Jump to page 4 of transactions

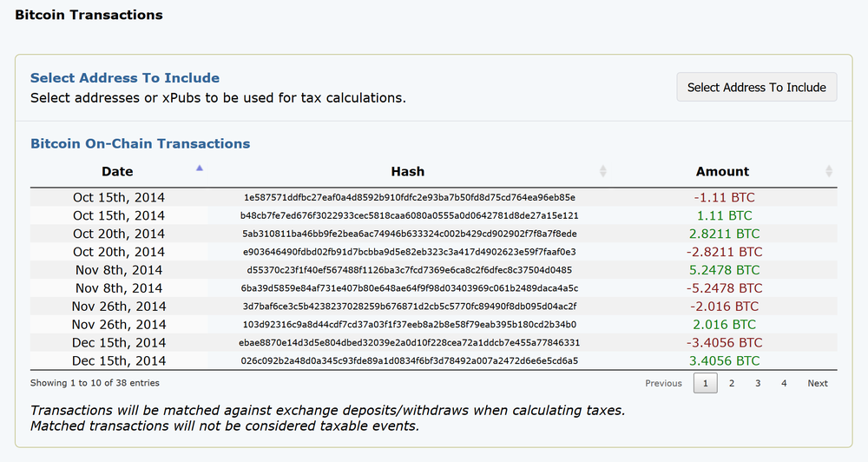(x=784, y=383)
